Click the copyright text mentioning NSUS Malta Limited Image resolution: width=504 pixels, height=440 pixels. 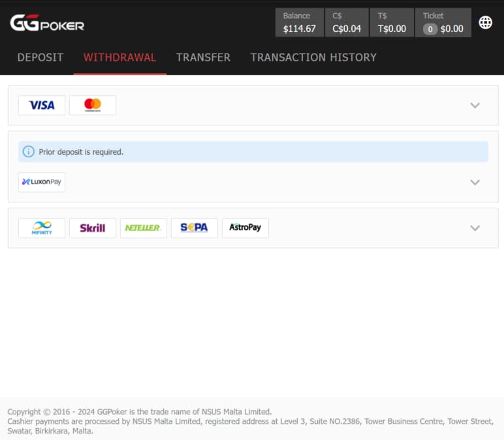pyautogui.click(x=140, y=412)
